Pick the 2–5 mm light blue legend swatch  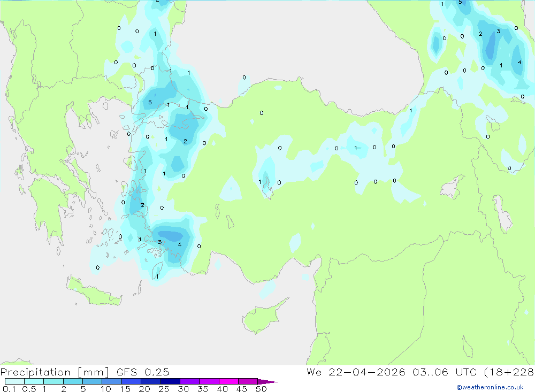[x=73, y=381]
